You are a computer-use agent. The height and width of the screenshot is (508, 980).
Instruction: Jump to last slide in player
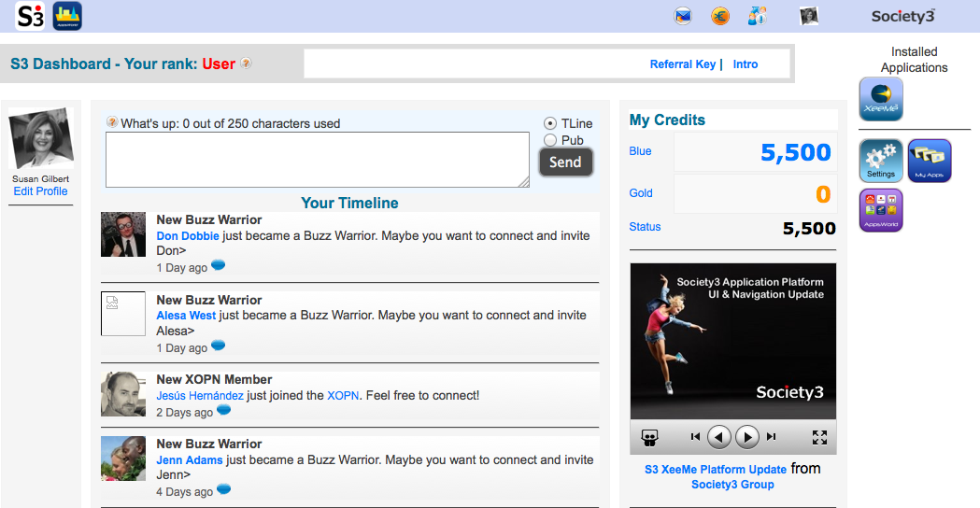click(772, 437)
